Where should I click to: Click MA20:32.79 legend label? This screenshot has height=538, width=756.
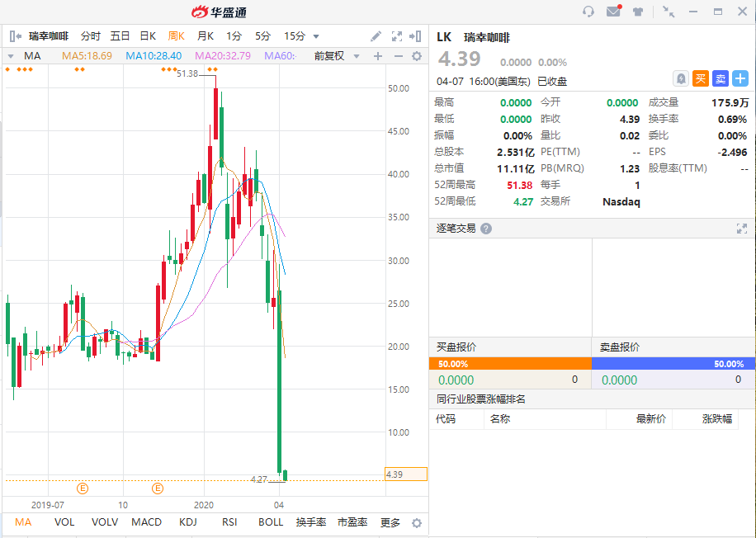coord(223,56)
